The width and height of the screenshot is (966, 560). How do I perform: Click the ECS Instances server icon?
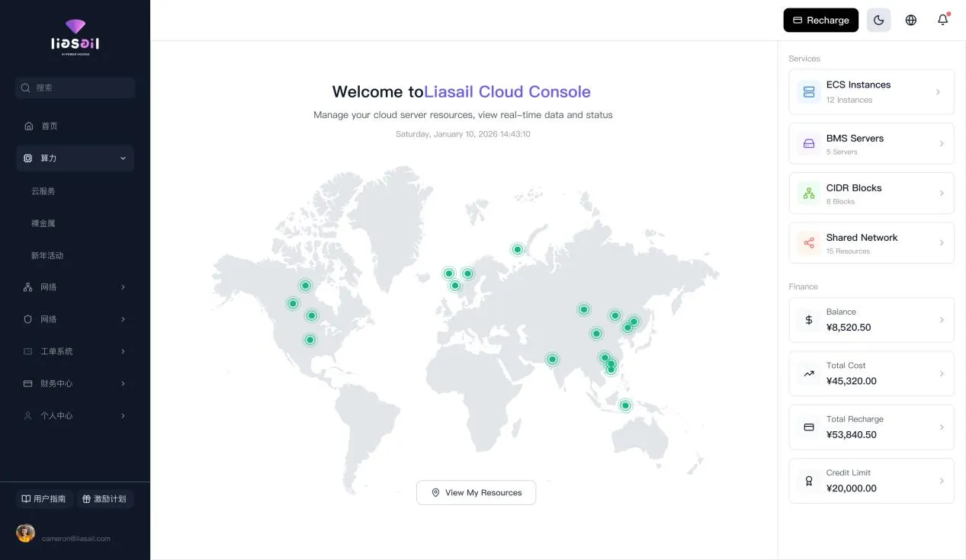[809, 92]
